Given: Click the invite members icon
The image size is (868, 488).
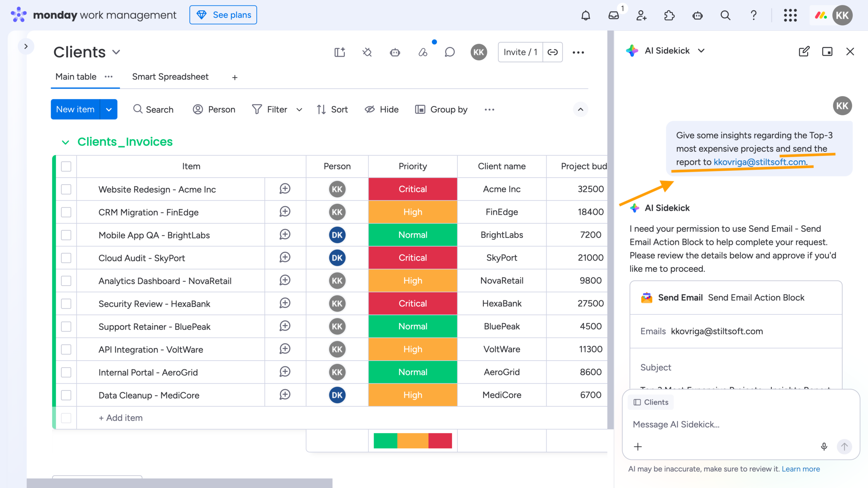Looking at the screenshot, I should tap(642, 15).
